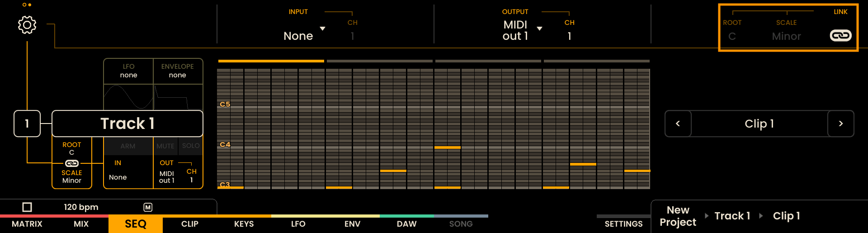Open the MIDI out 1 output dropdown arrow
Screen dimensions: 868x233
(x=539, y=29)
